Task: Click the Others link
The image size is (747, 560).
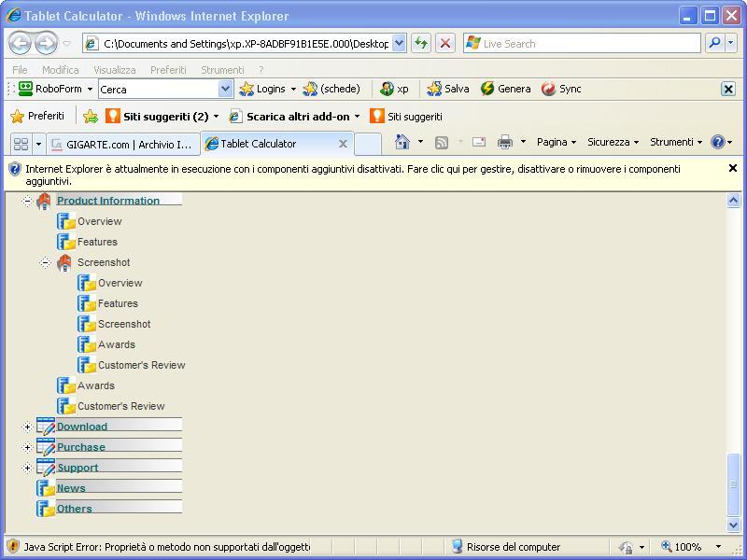Action: [75, 508]
